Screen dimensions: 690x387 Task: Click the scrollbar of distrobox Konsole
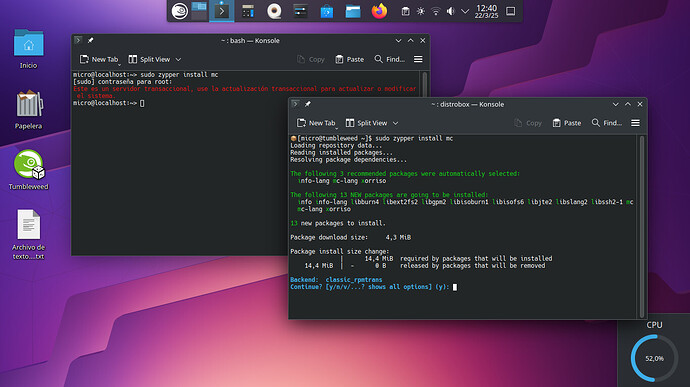tap(642, 226)
